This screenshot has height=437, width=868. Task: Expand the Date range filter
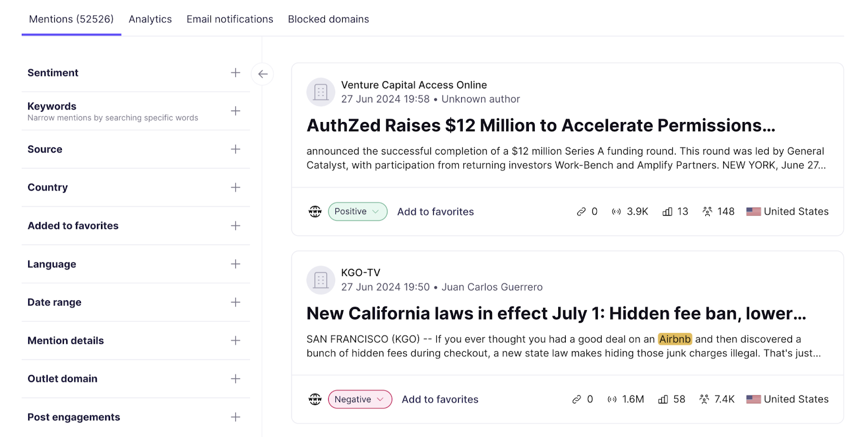(235, 302)
